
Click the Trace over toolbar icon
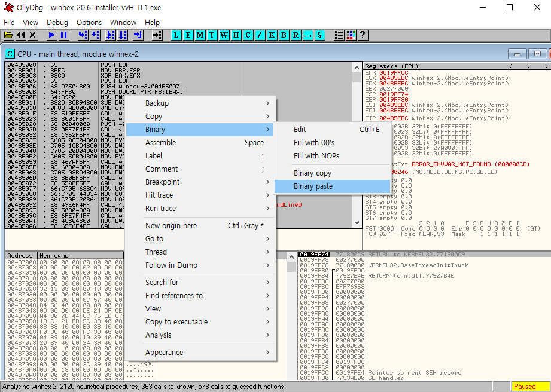click(123, 35)
